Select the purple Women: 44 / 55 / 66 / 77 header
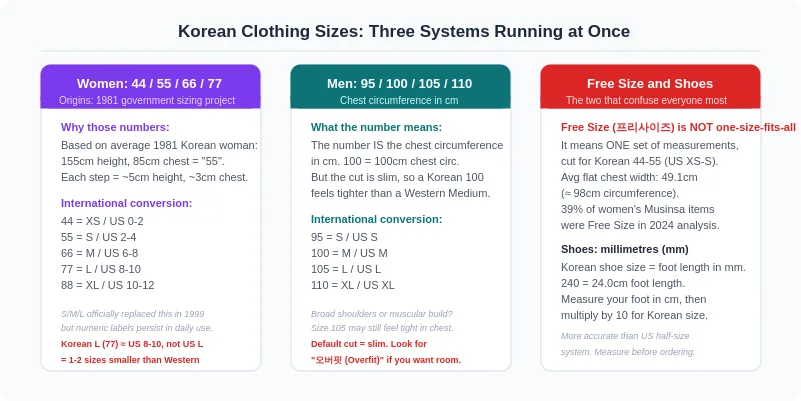Viewport: 801px width, 401px height. tap(151, 86)
